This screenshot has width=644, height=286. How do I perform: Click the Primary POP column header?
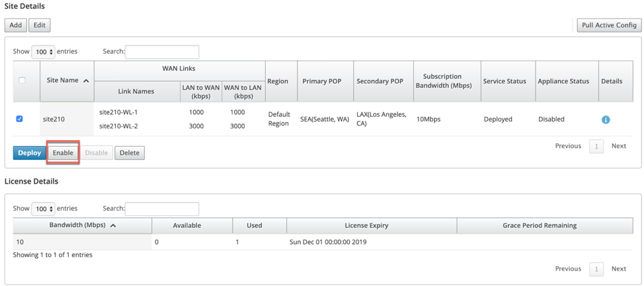click(326, 81)
